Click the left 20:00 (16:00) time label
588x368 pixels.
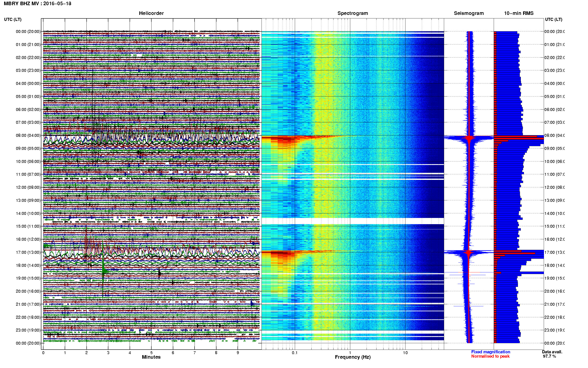(28, 291)
